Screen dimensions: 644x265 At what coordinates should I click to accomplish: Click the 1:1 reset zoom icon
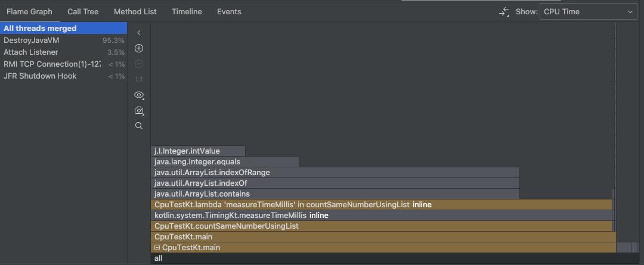point(139,79)
